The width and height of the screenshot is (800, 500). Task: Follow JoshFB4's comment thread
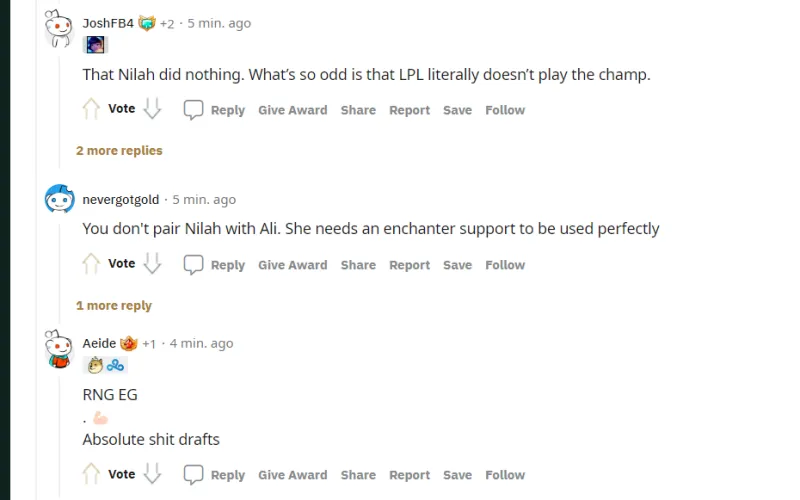tap(505, 110)
